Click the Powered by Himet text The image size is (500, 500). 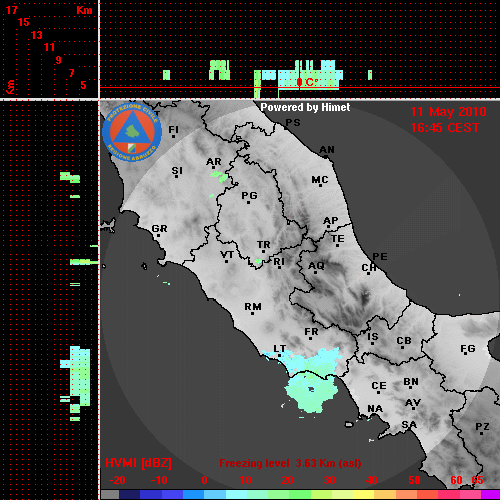click(x=305, y=107)
